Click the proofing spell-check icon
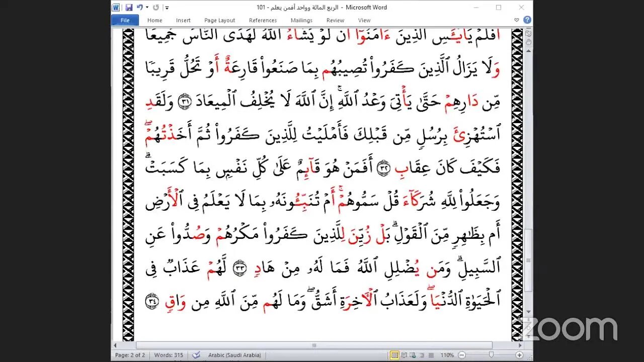 point(196,355)
